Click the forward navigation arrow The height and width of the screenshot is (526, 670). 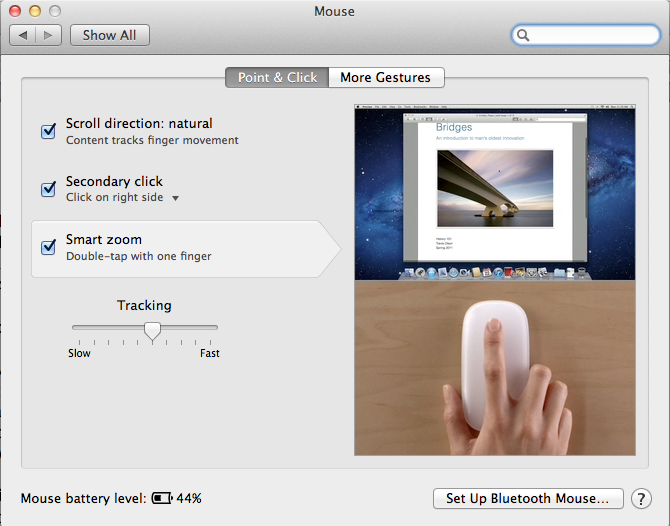48,35
